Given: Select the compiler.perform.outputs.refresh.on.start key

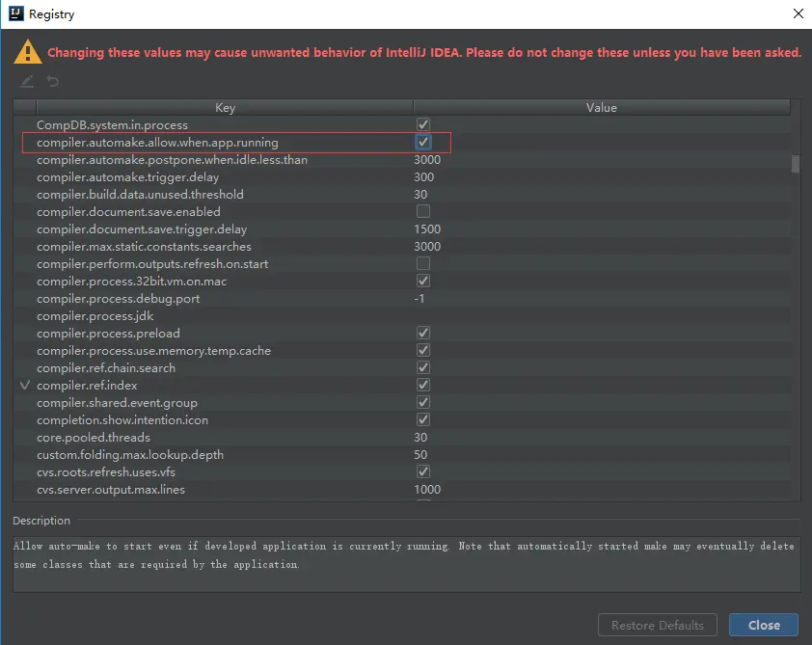Looking at the screenshot, I should (x=152, y=264).
